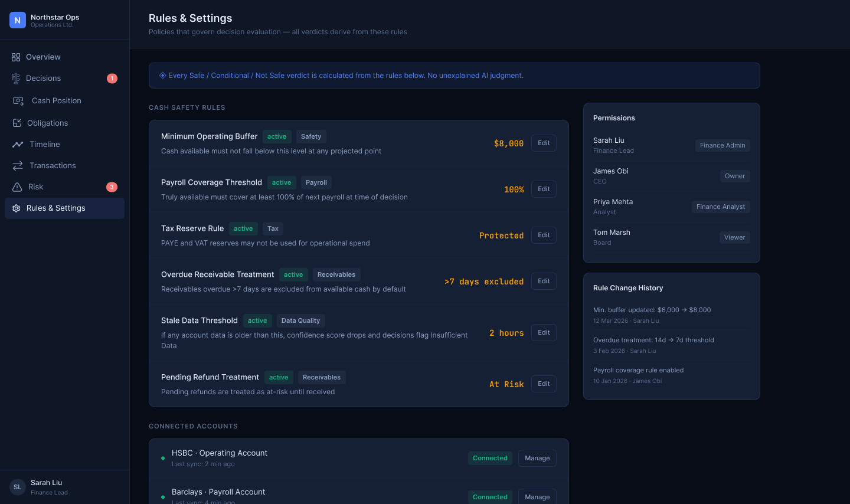
Task: Edit the Overdue Receivable Treatment rule
Action: pos(544,281)
